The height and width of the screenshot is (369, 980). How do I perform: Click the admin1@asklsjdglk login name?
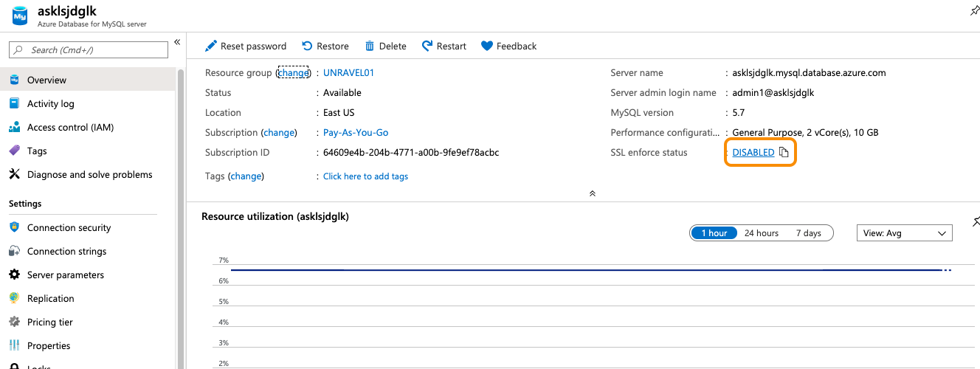pyautogui.click(x=773, y=93)
